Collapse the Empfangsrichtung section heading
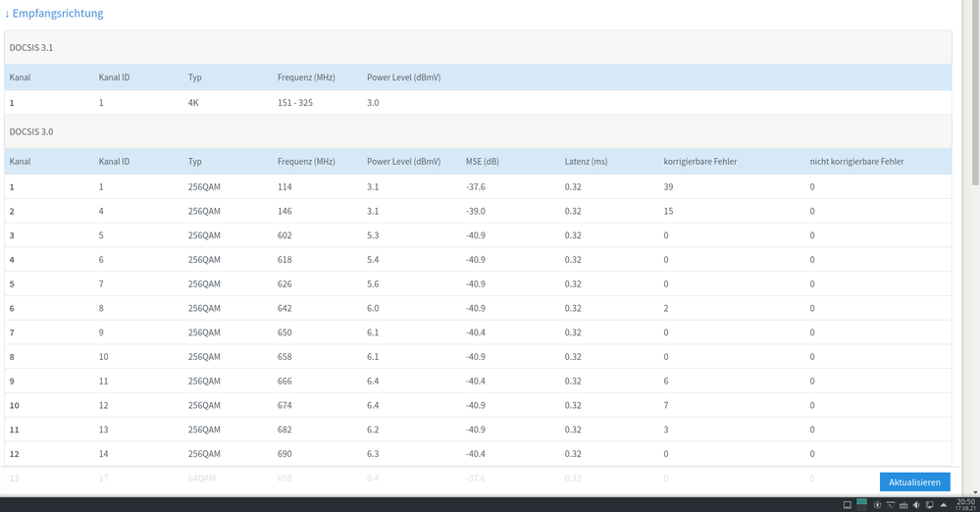Image resolution: width=980 pixels, height=512 pixels. [x=54, y=13]
